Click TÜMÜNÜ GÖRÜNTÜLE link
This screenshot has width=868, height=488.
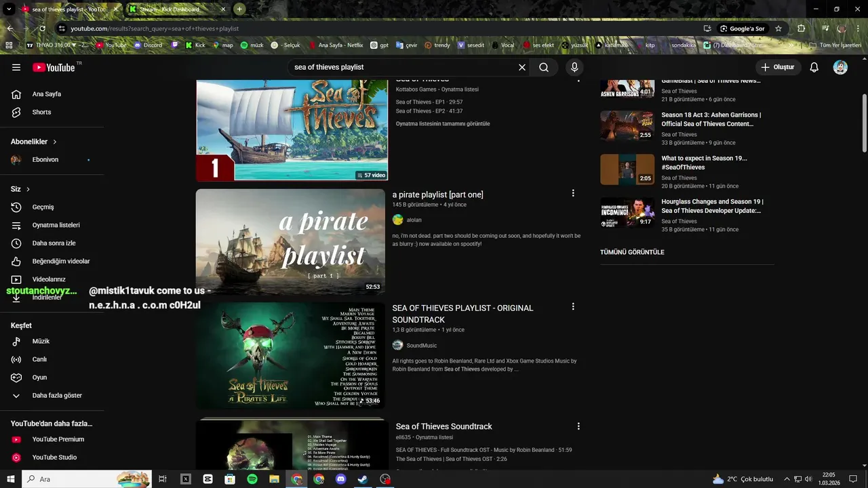click(x=632, y=252)
